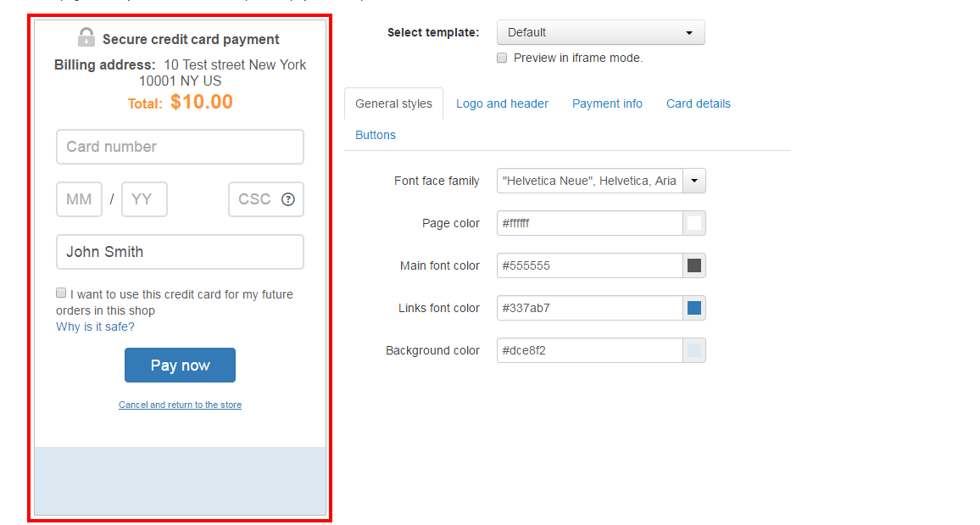Image resolution: width=980 pixels, height=525 pixels.
Task: Click the CSC help question mark icon
Action: point(287,199)
